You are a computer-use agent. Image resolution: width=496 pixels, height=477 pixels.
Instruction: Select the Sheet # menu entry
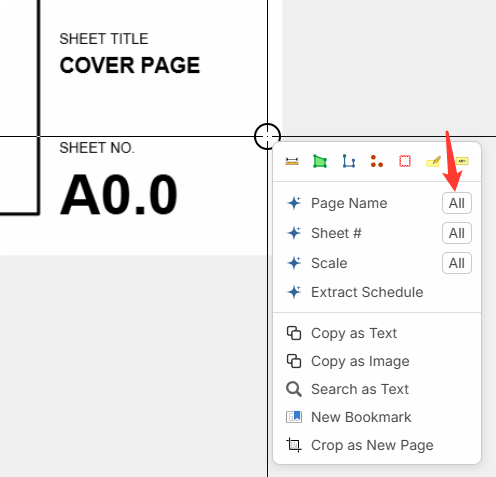click(336, 233)
